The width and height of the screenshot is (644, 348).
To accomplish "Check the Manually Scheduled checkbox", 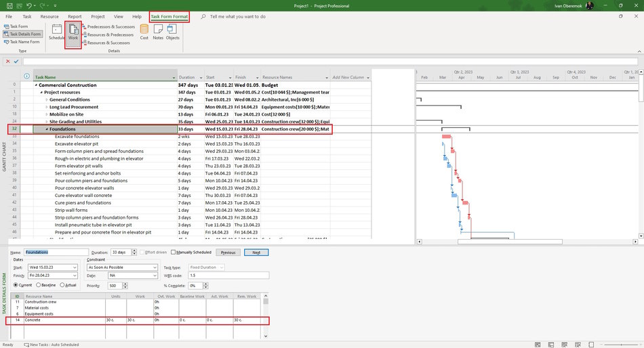I will (173, 252).
